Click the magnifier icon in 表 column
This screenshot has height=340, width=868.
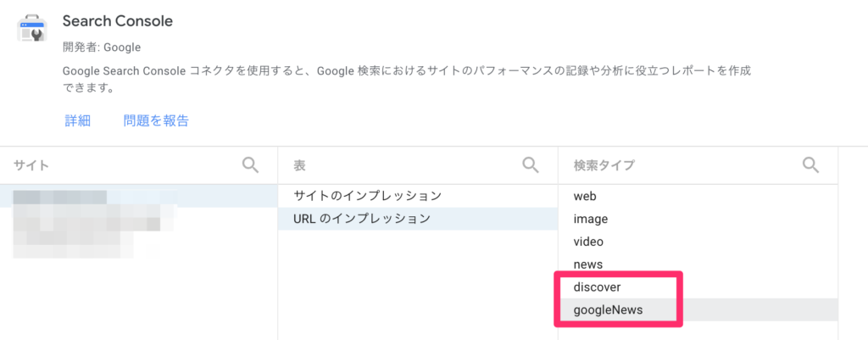(531, 164)
